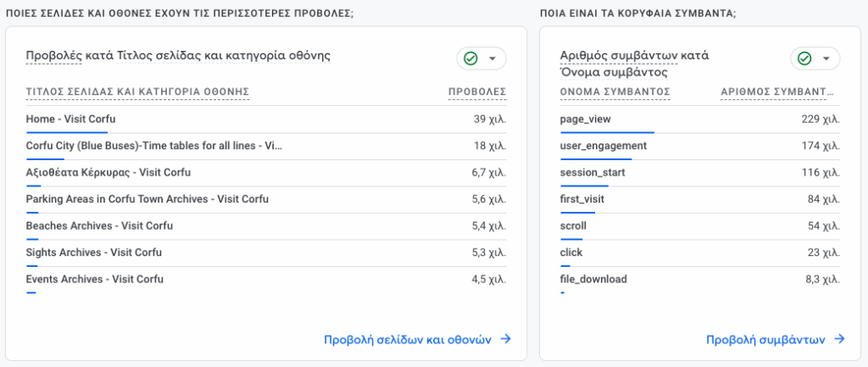Screen dimensions: 868x367
Task: Open the Προβολή σελίδων και οθονών link
Action: 408,339
